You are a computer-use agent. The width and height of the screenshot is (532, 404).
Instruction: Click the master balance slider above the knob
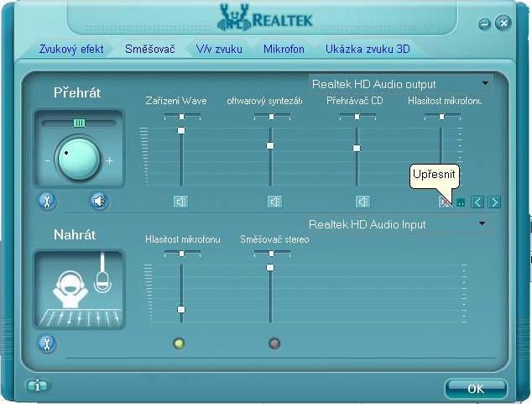click(x=79, y=123)
